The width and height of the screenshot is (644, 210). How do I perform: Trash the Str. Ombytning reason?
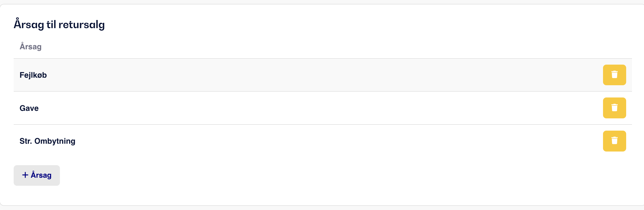click(614, 141)
